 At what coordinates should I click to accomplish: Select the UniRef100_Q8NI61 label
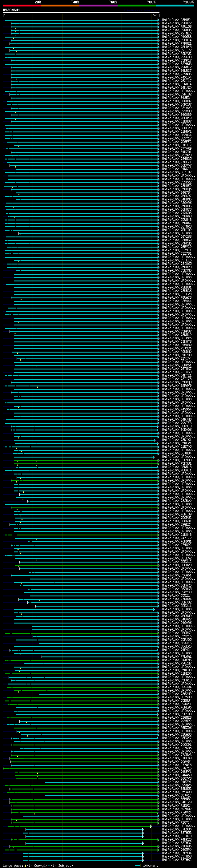pyautogui.click(x=176, y=440)
